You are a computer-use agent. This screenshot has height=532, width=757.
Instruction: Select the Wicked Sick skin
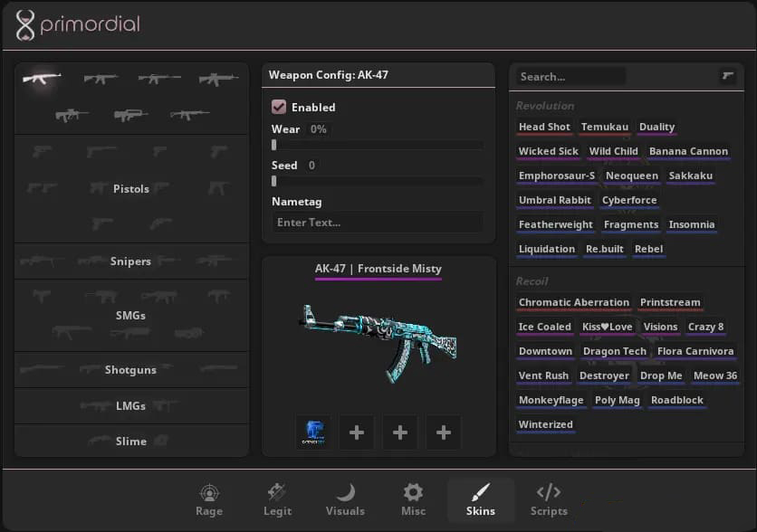(x=549, y=151)
